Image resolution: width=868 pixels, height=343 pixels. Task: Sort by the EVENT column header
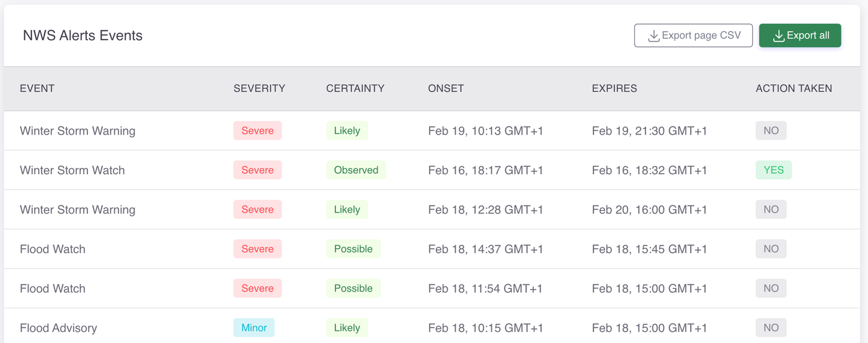tap(37, 88)
